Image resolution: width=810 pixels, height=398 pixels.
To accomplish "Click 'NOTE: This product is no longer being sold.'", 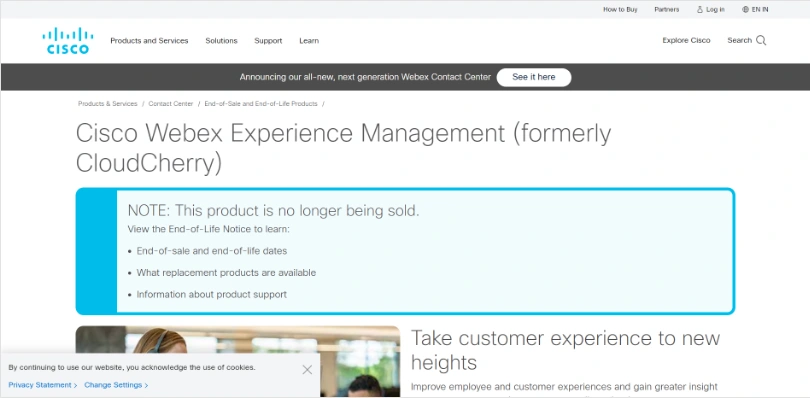I will pyautogui.click(x=273, y=210).
